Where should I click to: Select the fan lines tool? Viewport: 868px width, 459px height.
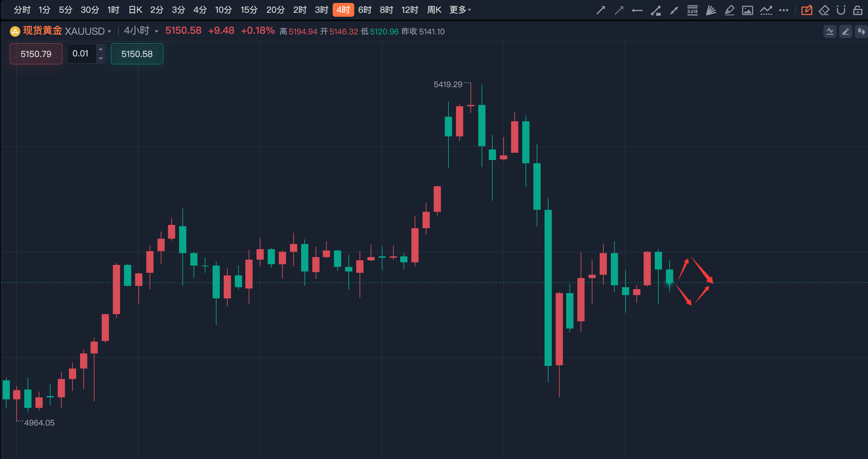tap(711, 10)
